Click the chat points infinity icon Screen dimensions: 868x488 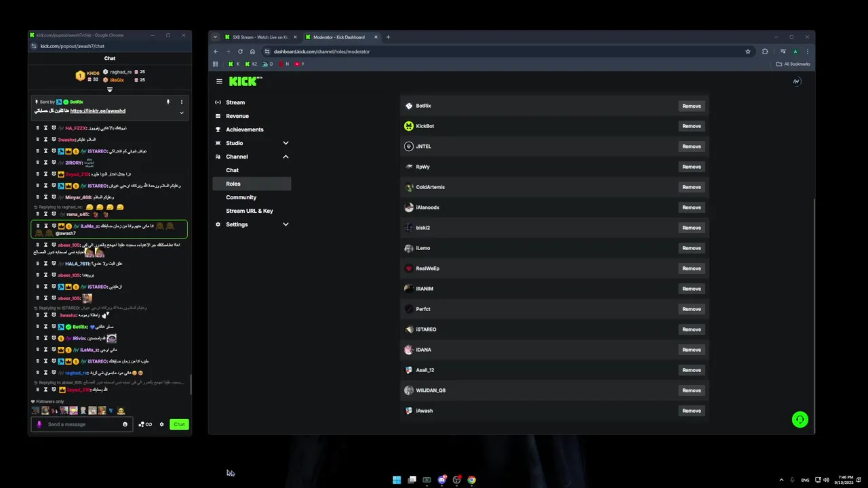[x=145, y=424]
